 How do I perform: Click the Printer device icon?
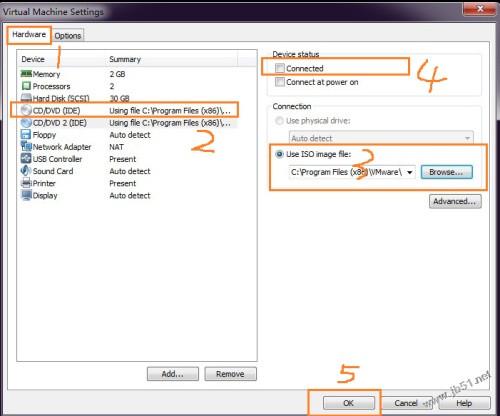(26, 183)
